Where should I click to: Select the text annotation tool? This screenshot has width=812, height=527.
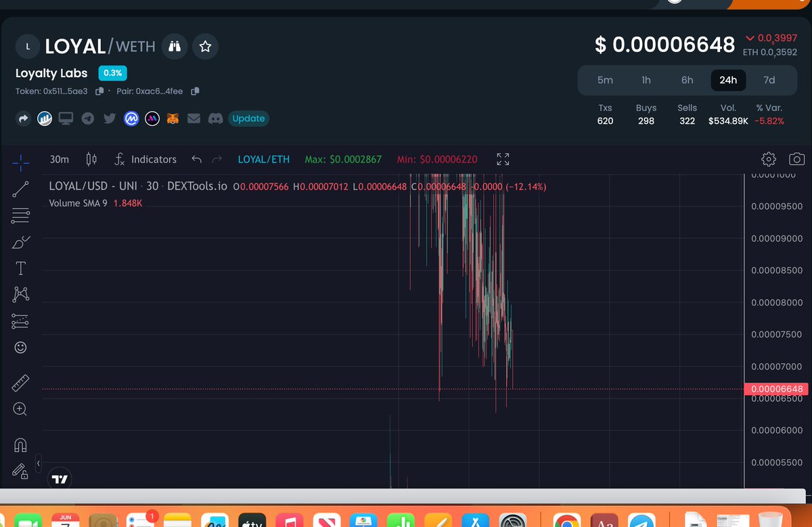(20, 269)
